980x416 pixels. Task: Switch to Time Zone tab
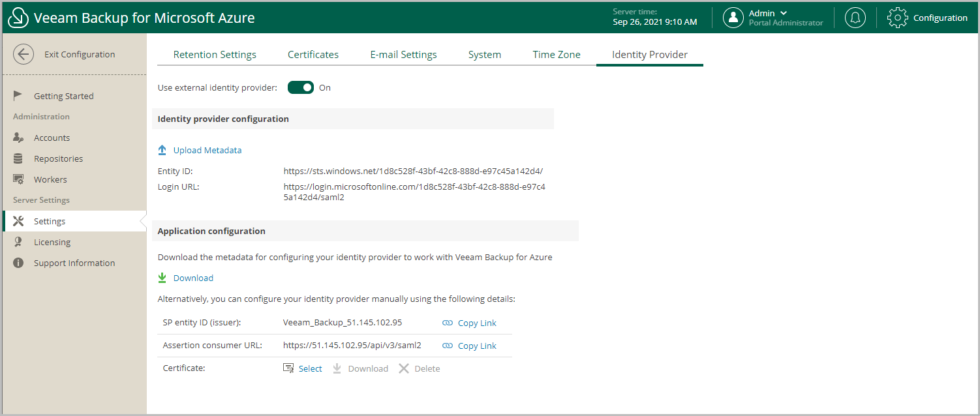pos(557,55)
